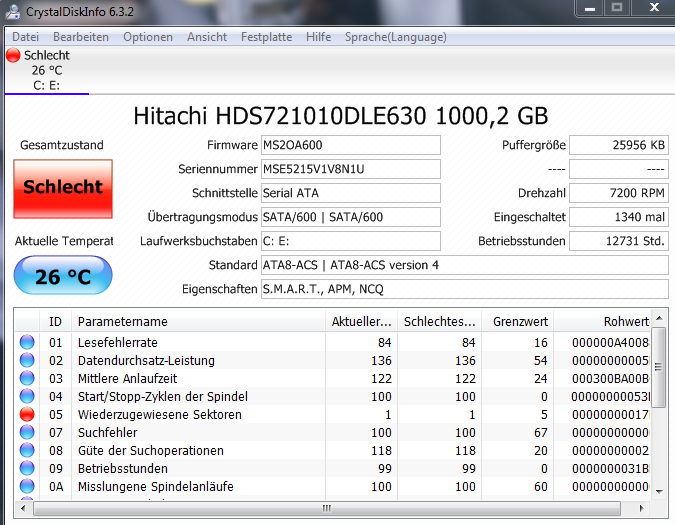Click the status dot for Suchfehler
This screenshot has height=525, width=675.
click(27, 432)
